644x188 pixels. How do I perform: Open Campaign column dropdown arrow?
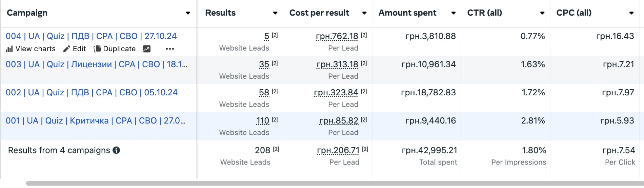click(188, 13)
